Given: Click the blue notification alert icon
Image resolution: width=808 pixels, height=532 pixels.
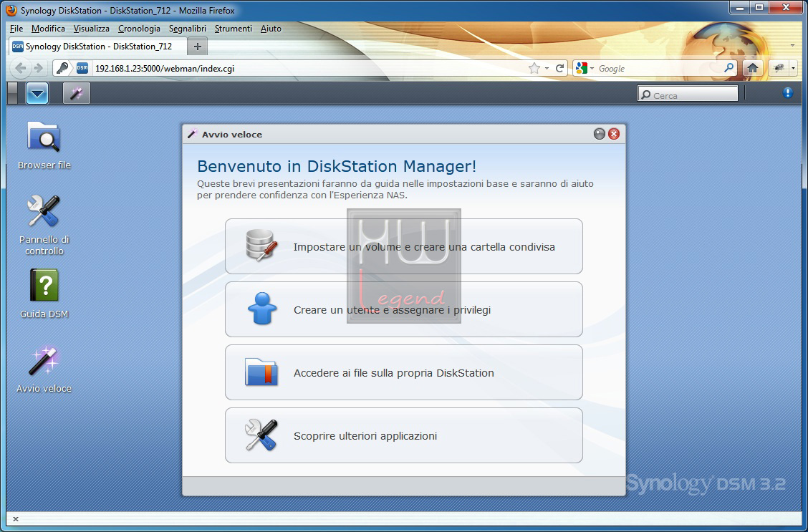Looking at the screenshot, I should coord(787,92).
